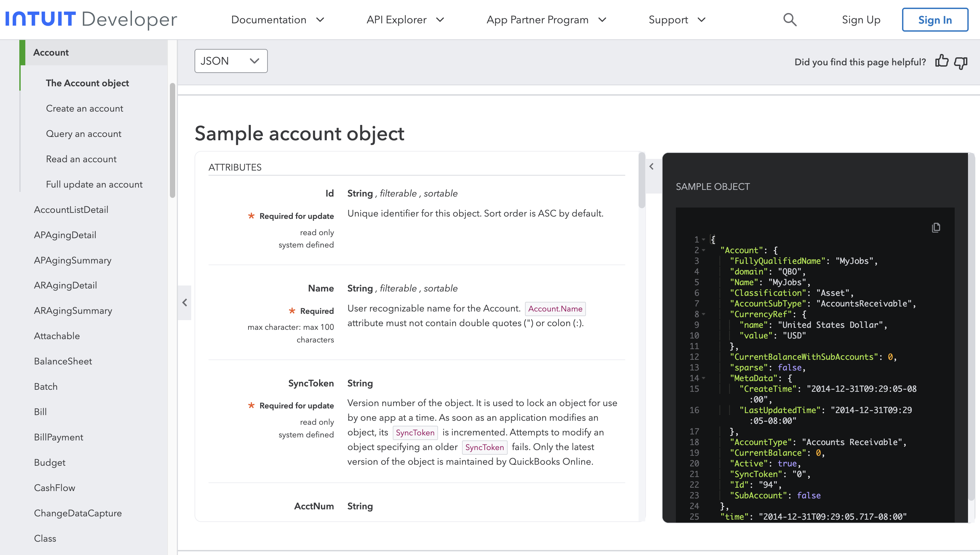980x555 pixels.
Task: Click the ATTRIBUTES section label
Action: point(235,167)
